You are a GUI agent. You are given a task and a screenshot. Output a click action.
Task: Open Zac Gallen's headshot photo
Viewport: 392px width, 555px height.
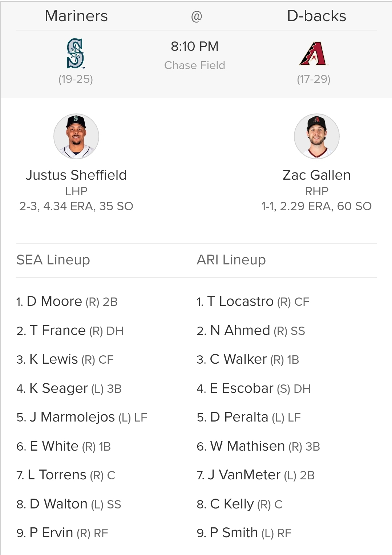(317, 136)
